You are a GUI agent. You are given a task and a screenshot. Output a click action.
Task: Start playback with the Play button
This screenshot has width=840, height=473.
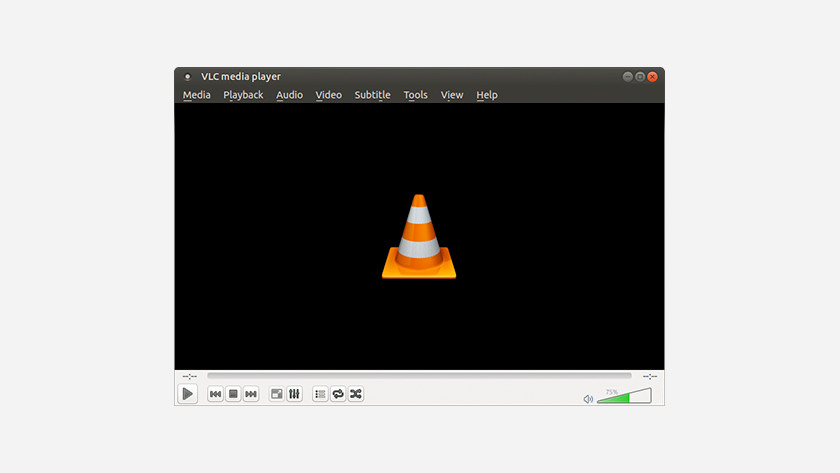[x=188, y=394]
